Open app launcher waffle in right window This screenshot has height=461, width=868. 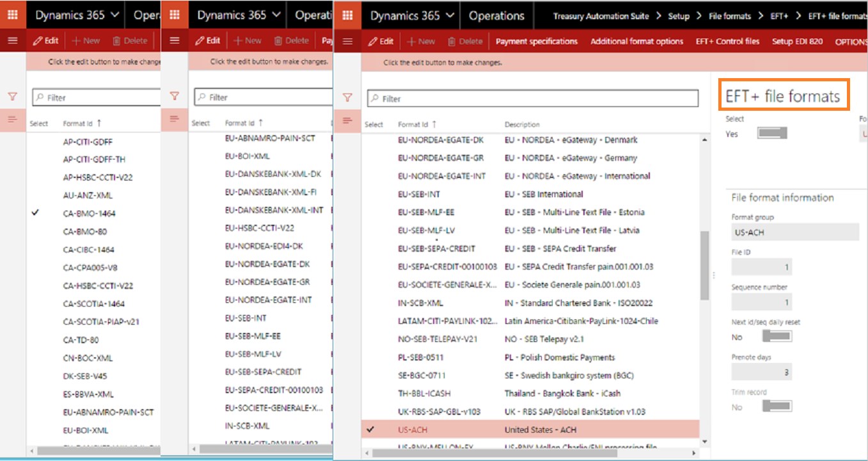click(347, 15)
